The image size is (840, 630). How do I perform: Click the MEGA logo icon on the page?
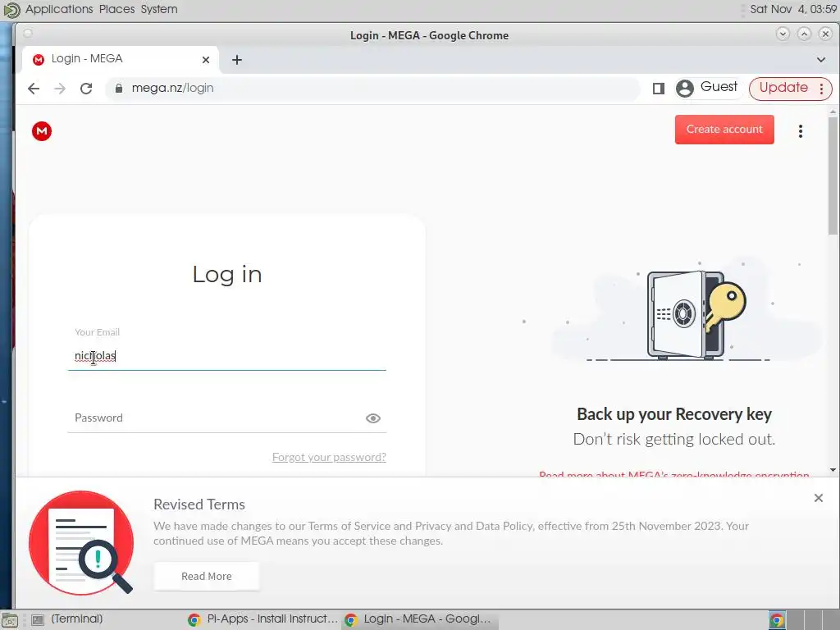pyautogui.click(x=42, y=130)
